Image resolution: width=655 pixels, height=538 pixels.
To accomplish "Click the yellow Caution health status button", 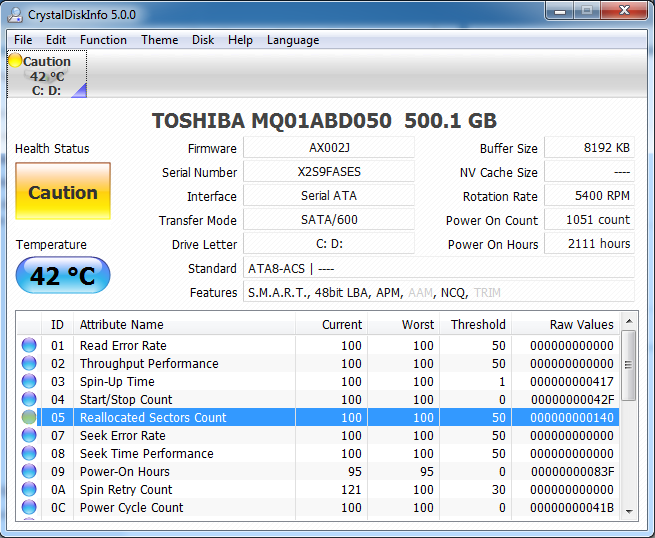I will pos(63,192).
